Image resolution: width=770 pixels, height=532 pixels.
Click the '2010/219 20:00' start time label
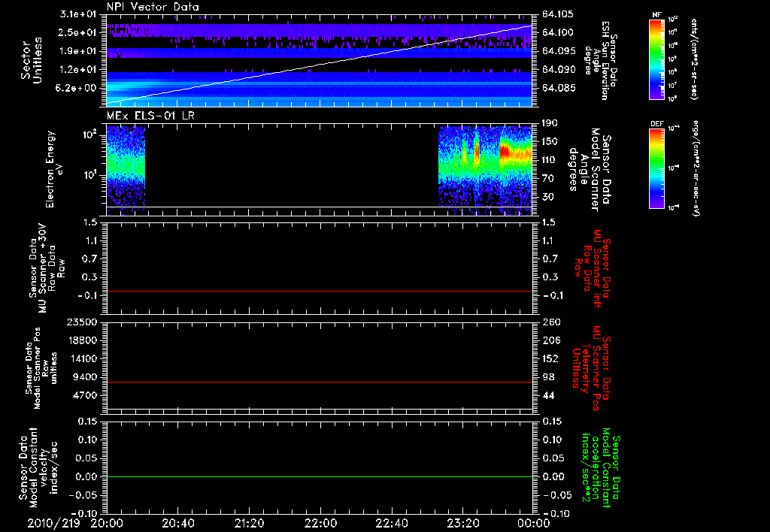point(76,523)
